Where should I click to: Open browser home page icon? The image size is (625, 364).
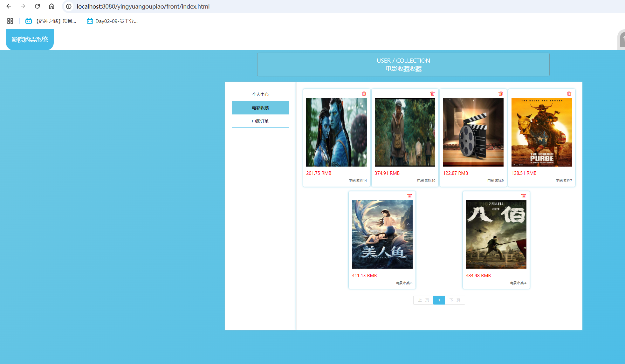pyautogui.click(x=52, y=6)
